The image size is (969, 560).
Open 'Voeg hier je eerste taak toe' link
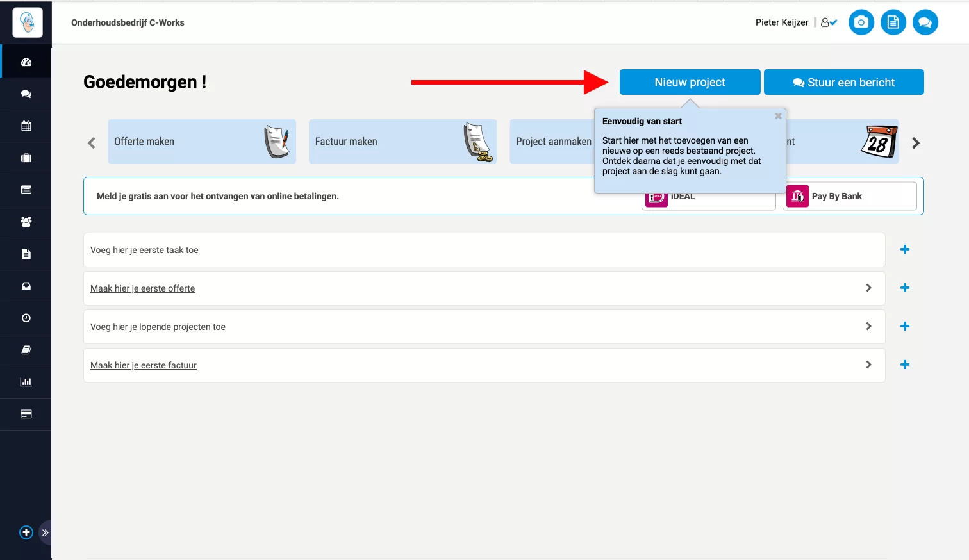[144, 250]
